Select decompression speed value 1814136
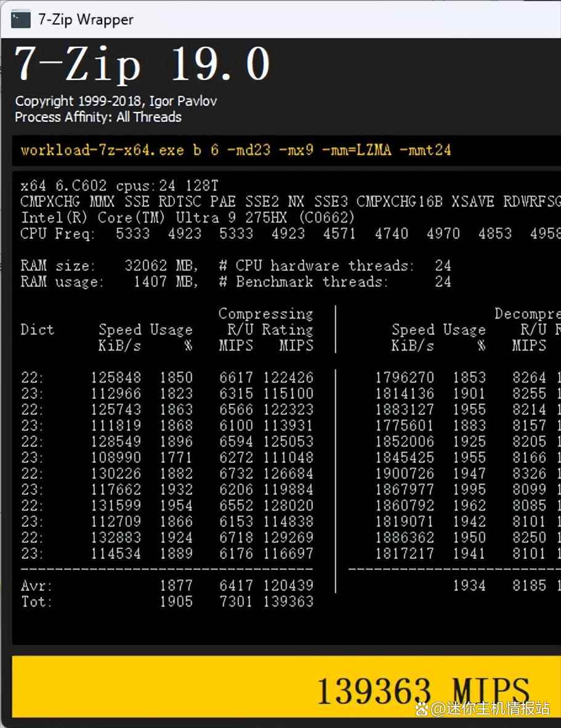 click(405, 394)
